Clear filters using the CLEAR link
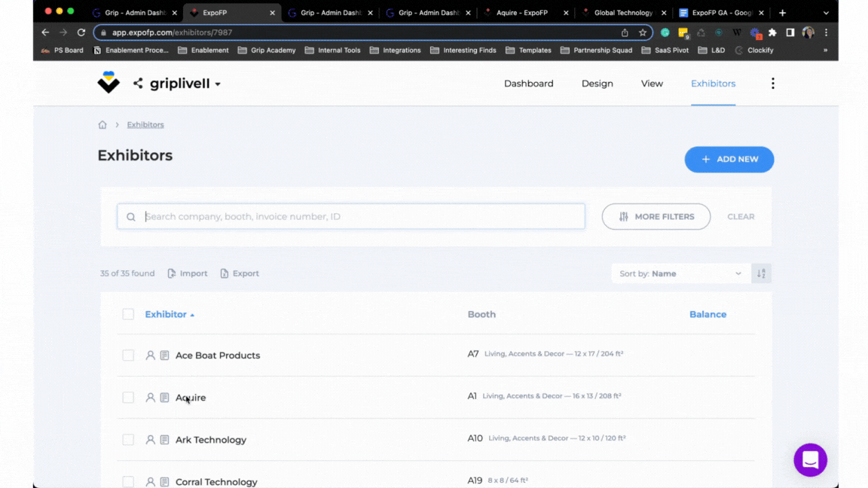The height and width of the screenshot is (488, 868). pyautogui.click(x=741, y=216)
